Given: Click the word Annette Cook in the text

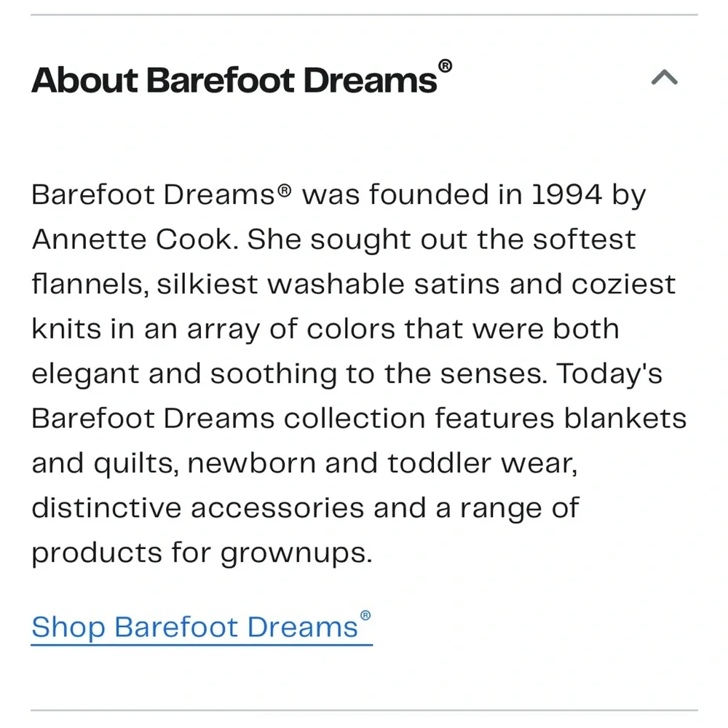Looking at the screenshot, I should point(124,239).
